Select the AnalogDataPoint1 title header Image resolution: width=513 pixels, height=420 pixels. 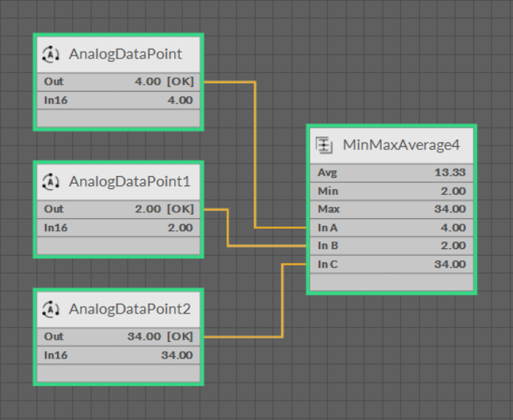(x=129, y=181)
